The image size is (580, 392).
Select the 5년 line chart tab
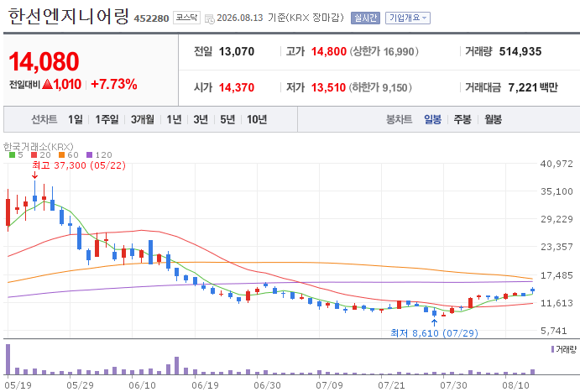[x=227, y=119]
